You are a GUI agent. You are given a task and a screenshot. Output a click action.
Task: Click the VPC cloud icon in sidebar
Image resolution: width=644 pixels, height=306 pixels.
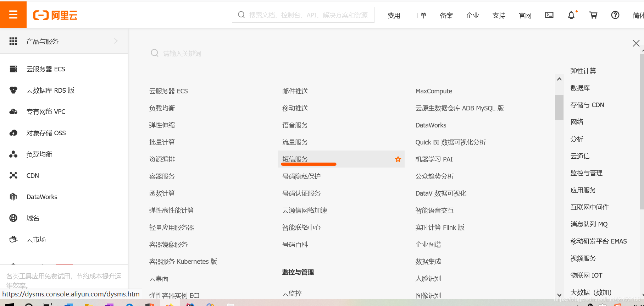pyautogui.click(x=13, y=111)
